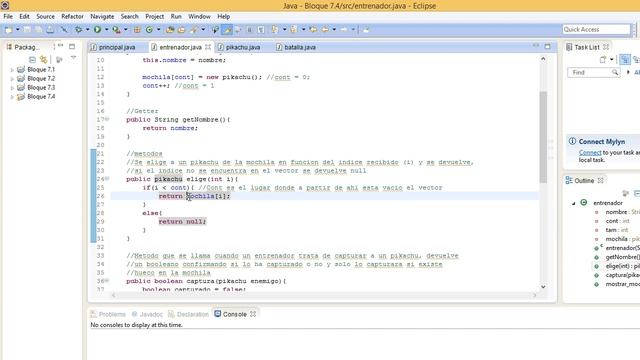Image resolution: width=640 pixels, height=360 pixels.
Task: Run the program with green play icon
Action: 97,29
